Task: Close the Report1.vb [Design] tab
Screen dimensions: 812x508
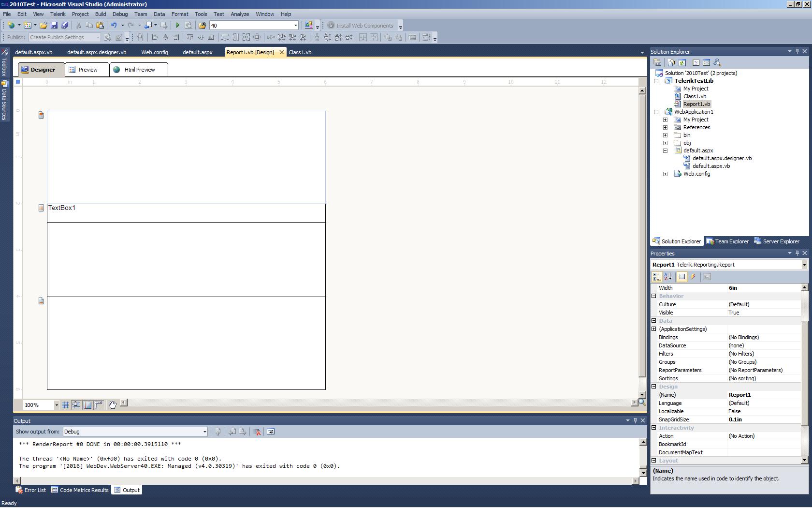Action: [x=282, y=52]
